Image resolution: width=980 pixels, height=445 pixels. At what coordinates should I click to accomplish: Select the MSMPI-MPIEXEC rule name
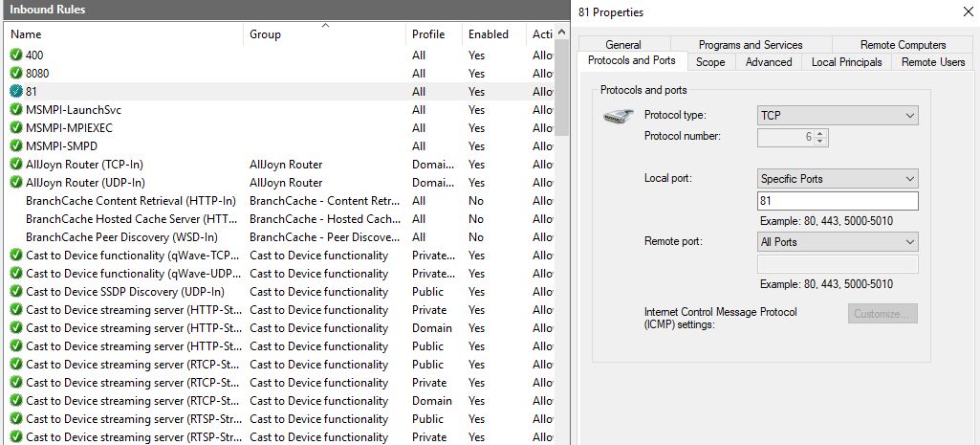[x=70, y=127]
